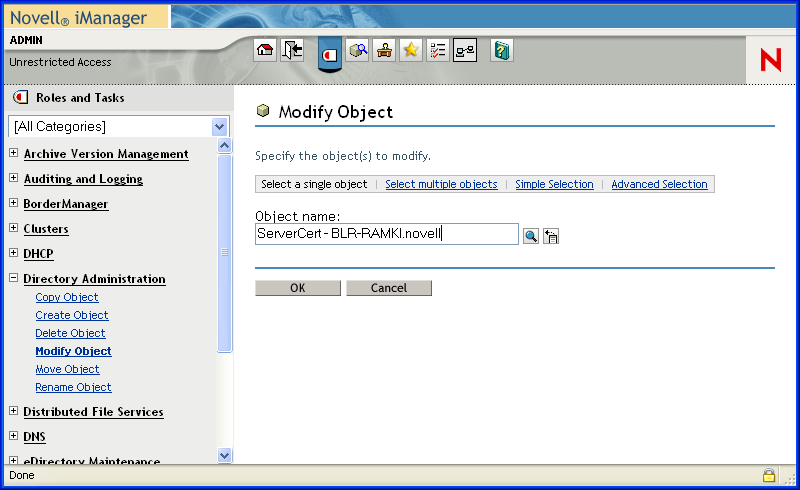Screen dimensions: 800x490
Task: Open the object history icon
Action: [x=551, y=236]
